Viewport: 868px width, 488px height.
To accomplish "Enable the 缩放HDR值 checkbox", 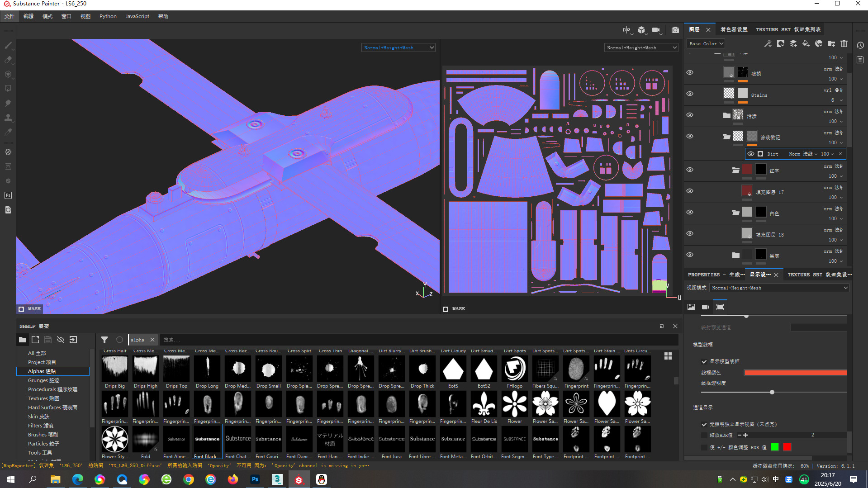I will click(704, 435).
